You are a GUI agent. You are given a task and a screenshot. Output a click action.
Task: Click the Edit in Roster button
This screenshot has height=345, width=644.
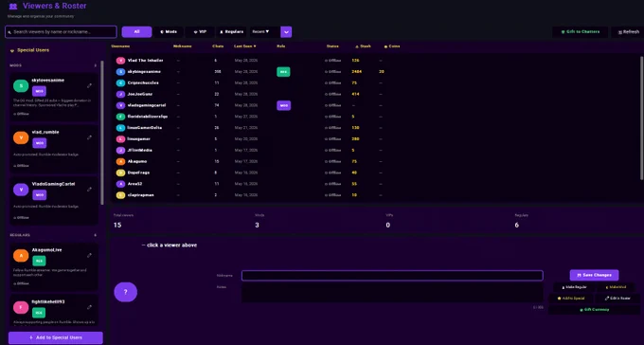click(x=617, y=299)
